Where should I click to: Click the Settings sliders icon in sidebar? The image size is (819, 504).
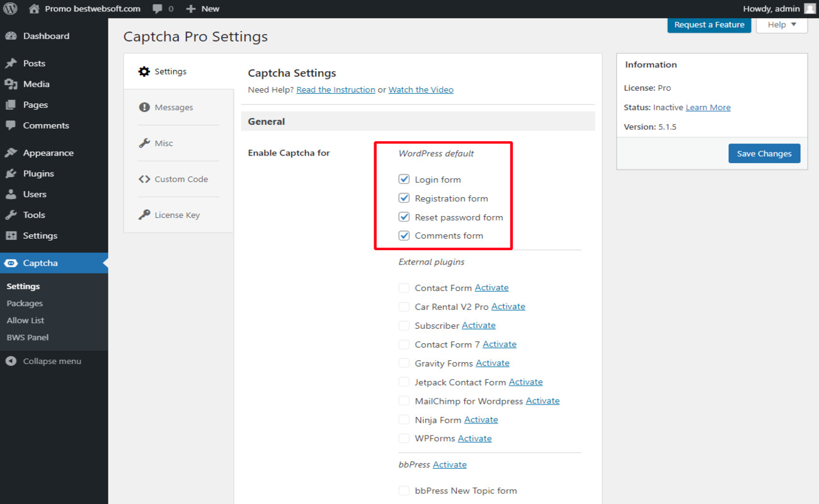[x=11, y=236]
